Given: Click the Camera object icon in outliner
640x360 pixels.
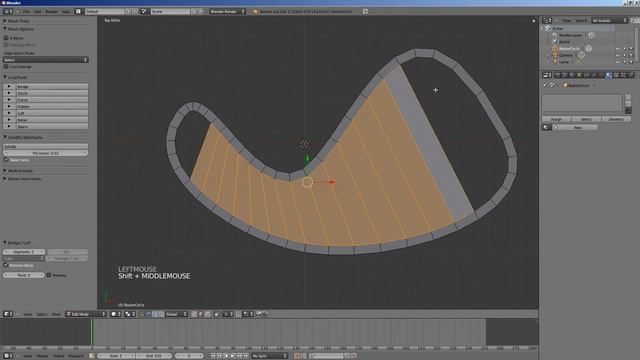Looking at the screenshot, I should point(555,55).
